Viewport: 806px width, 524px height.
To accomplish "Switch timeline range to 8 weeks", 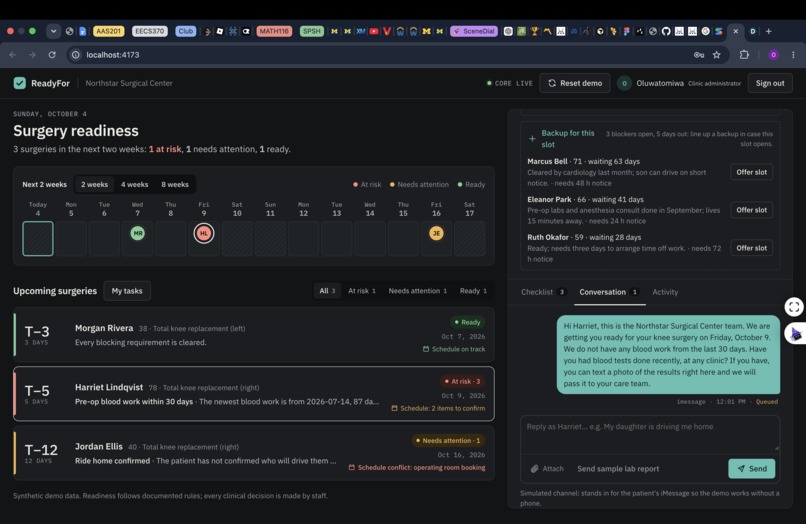I will coord(175,184).
